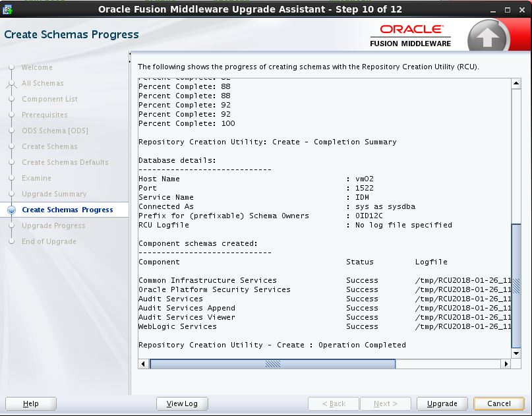Cancel the upgrade assistant
Viewport: 532px width, 416px height.
499,403
